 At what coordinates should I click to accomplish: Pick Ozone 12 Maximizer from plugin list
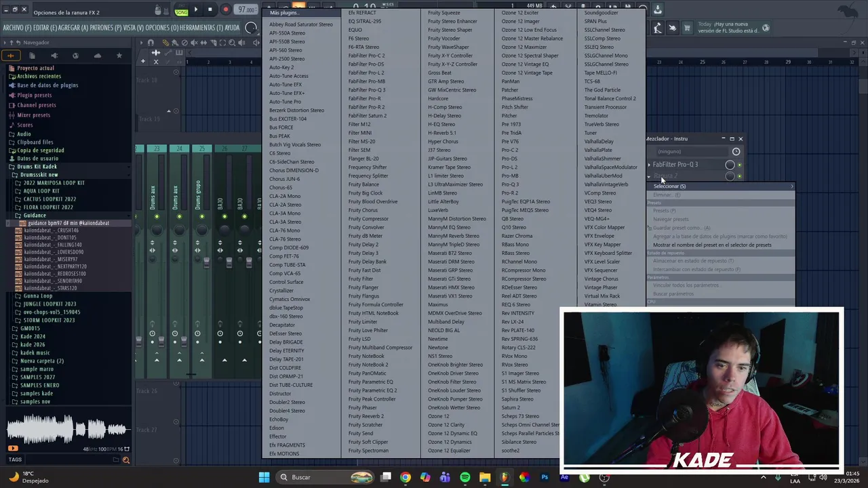524,47
